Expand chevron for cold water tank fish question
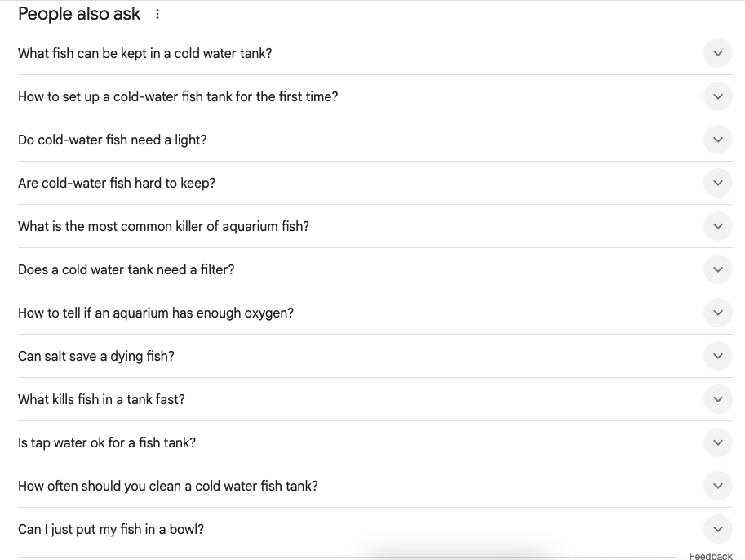745x560 pixels. [x=718, y=54]
